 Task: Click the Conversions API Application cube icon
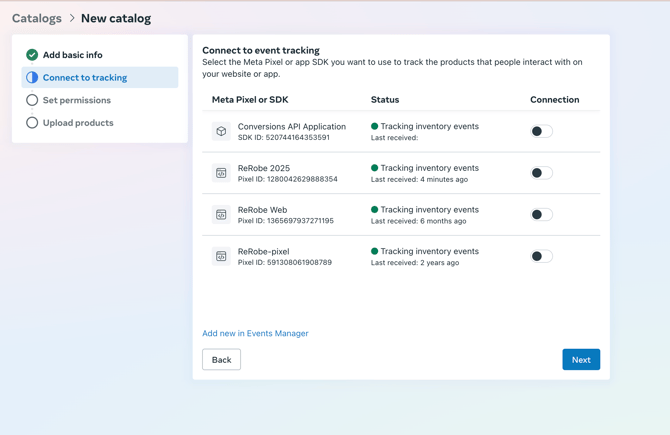coord(221,131)
